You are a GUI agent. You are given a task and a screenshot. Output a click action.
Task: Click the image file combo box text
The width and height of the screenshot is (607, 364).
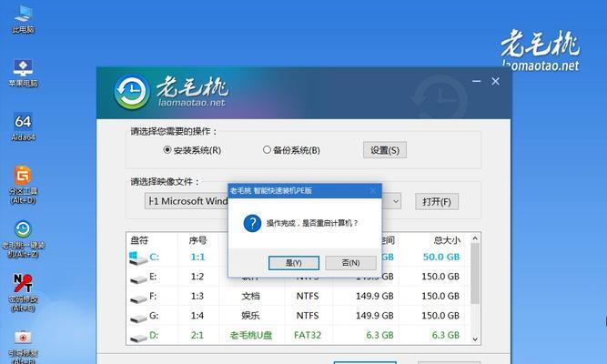pos(187,201)
